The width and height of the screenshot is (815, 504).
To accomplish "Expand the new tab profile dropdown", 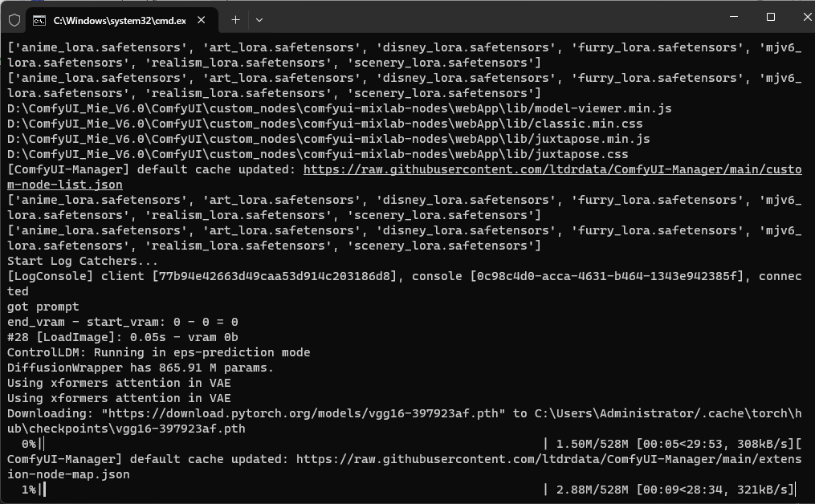I will tap(259, 19).
